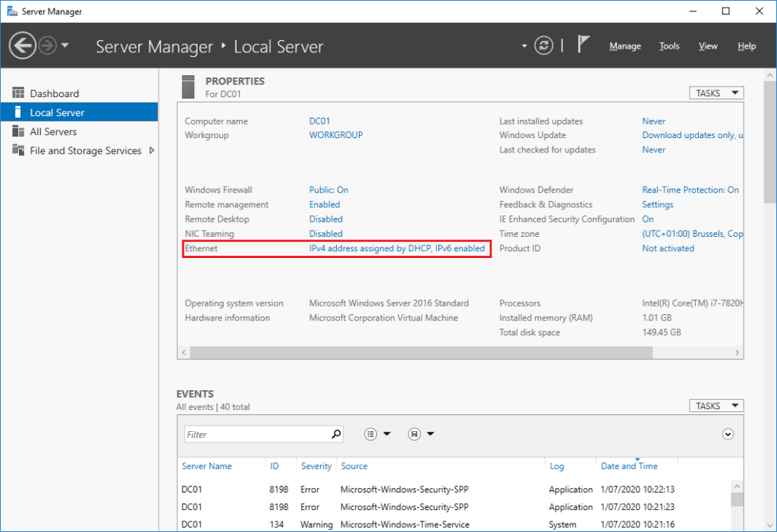777x532 pixels.
Task: Click the Back navigation arrow
Action: click(22, 46)
